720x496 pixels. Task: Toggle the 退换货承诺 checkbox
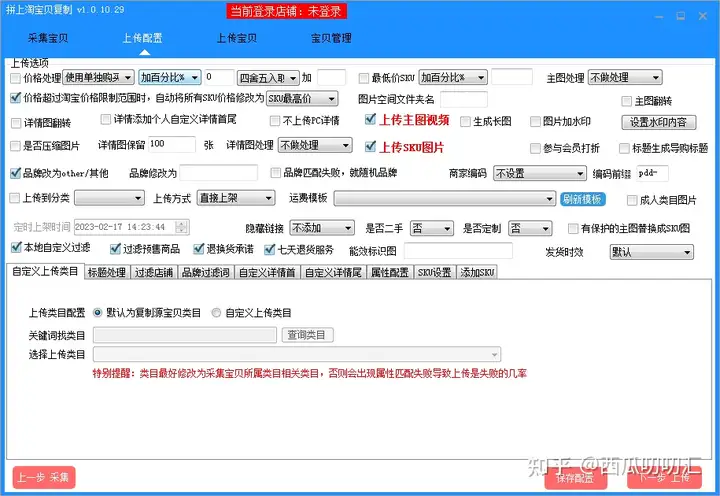click(x=198, y=249)
